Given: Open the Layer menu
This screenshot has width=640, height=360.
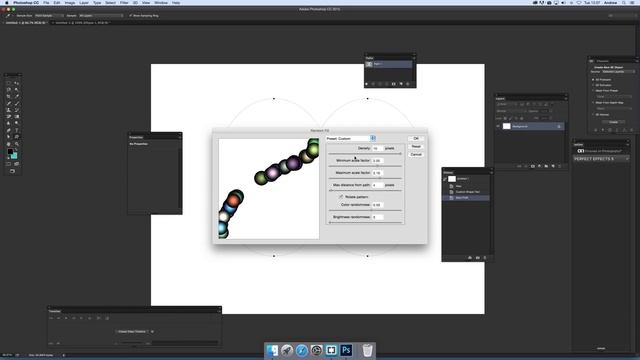Looking at the screenshot, I should [84, 2].
